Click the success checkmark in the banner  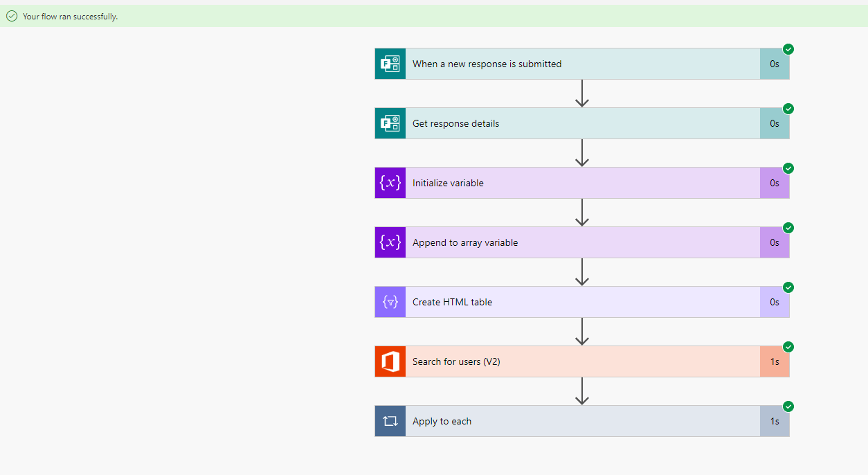[x=12, y=15]
